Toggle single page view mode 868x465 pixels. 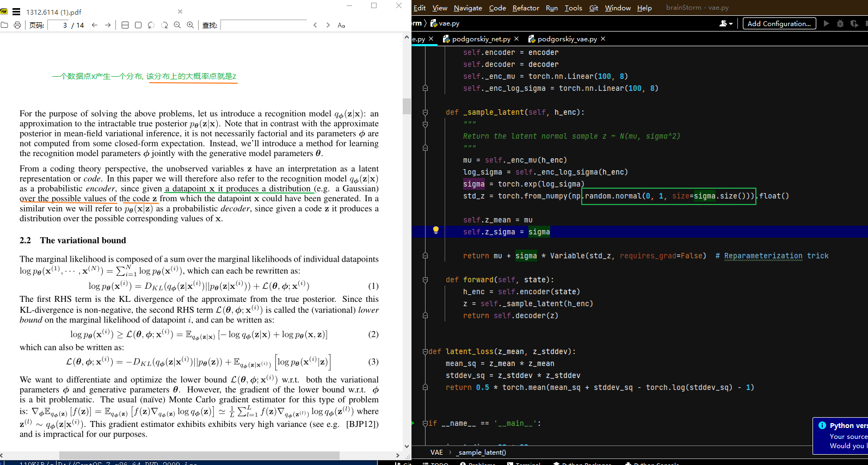138,25
